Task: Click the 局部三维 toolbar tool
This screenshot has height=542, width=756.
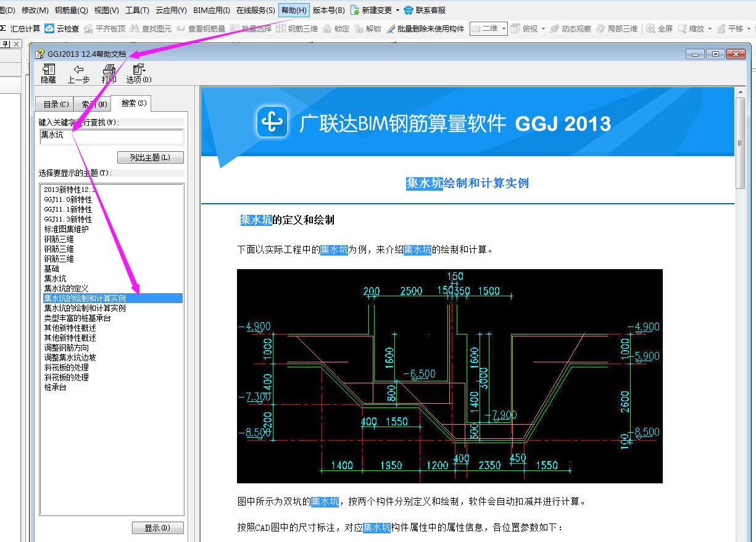Action: coord(617,28)
